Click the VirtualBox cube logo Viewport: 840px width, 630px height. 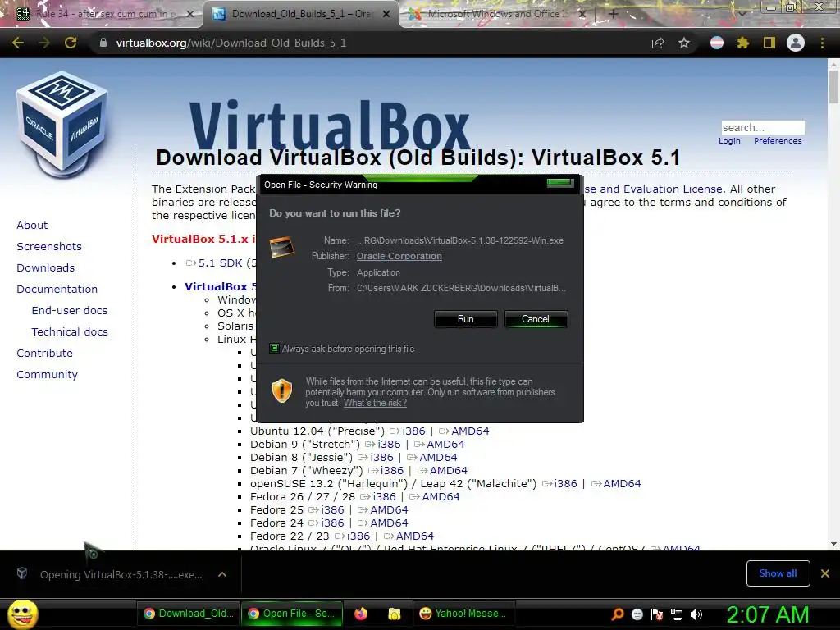coord(62,125)
